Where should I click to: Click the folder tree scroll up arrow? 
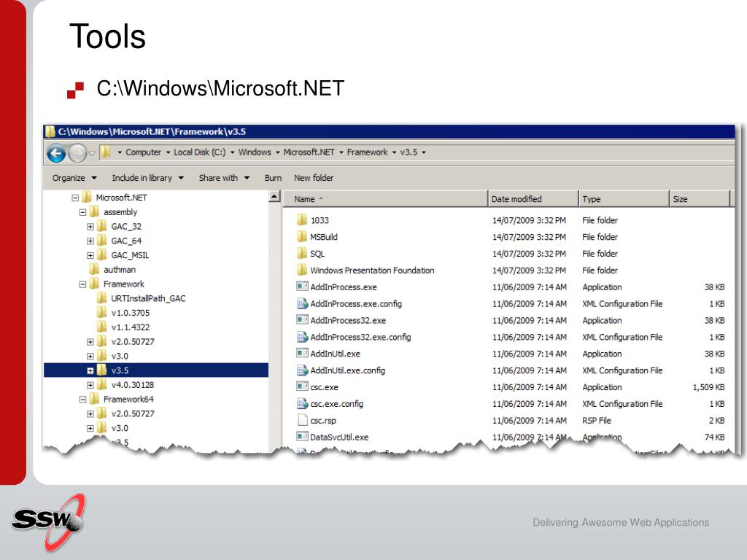pos(274,195)
